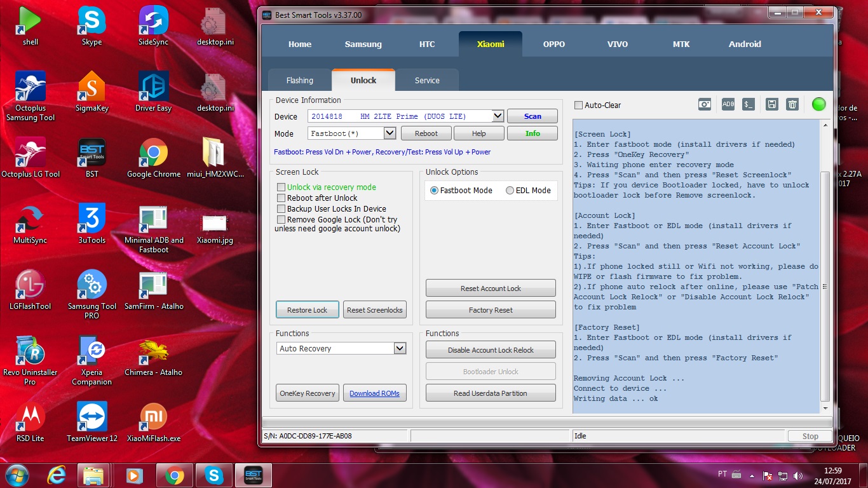Open the SigmaKey desktop shortcut

[x=92, y=92]
